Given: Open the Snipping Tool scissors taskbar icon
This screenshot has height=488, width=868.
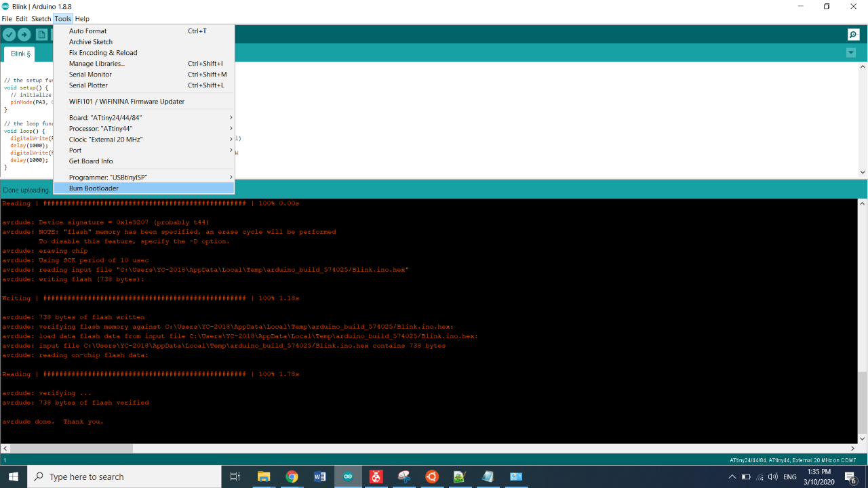Looking at the screenshot, I should pyautogui.click(x=404, y=476).
